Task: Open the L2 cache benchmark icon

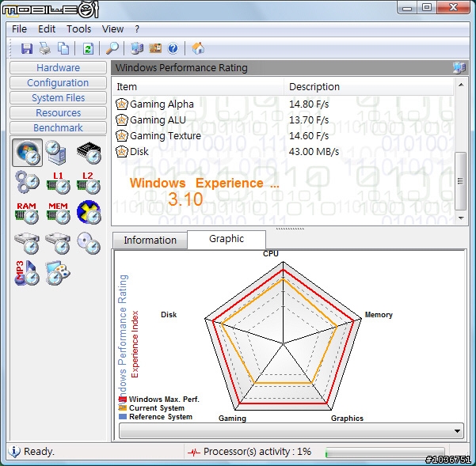Action: pyautogui.click(x=89, y=183)
